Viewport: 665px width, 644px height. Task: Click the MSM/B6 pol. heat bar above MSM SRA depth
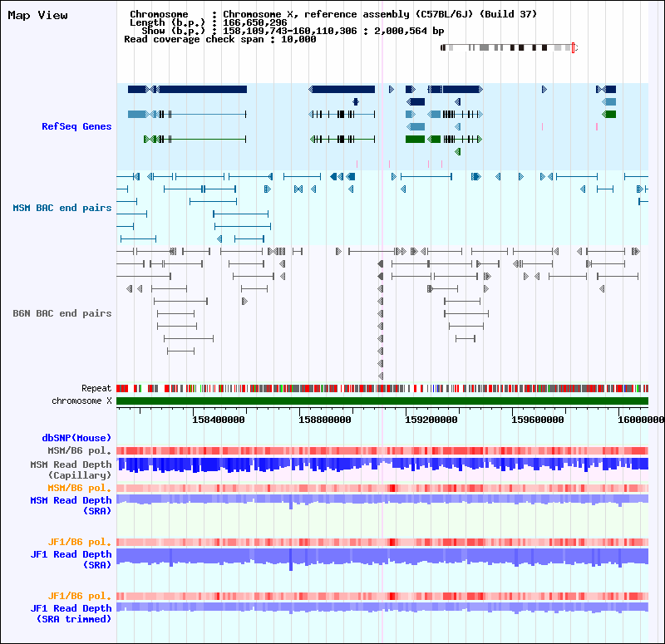(382, 488)
